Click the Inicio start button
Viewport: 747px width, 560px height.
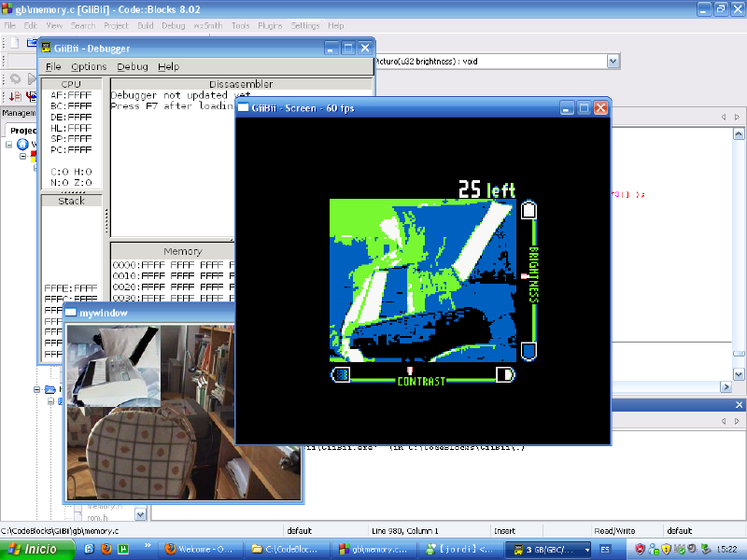pyautogui.click(x=28, y=549)
